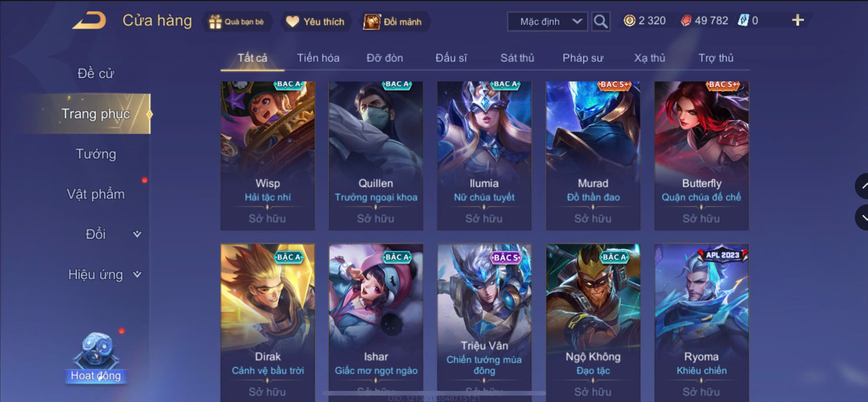868x402 pixels.
Task: Select the Murad Đồ thần đao skin card
Action: coord(593,156)
